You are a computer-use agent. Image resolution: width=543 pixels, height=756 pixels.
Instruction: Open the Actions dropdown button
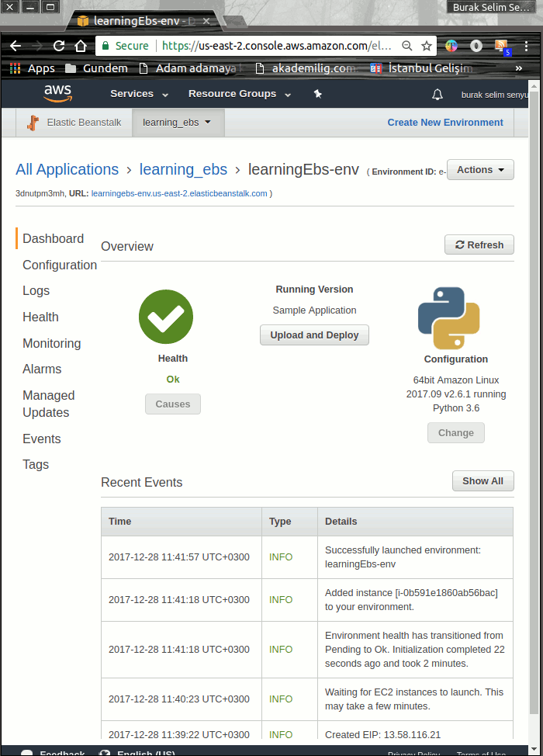(480, 170)
